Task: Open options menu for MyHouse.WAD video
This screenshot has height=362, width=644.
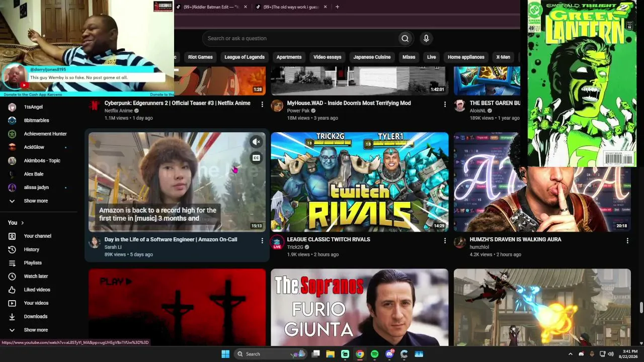Action: [445, 104]
